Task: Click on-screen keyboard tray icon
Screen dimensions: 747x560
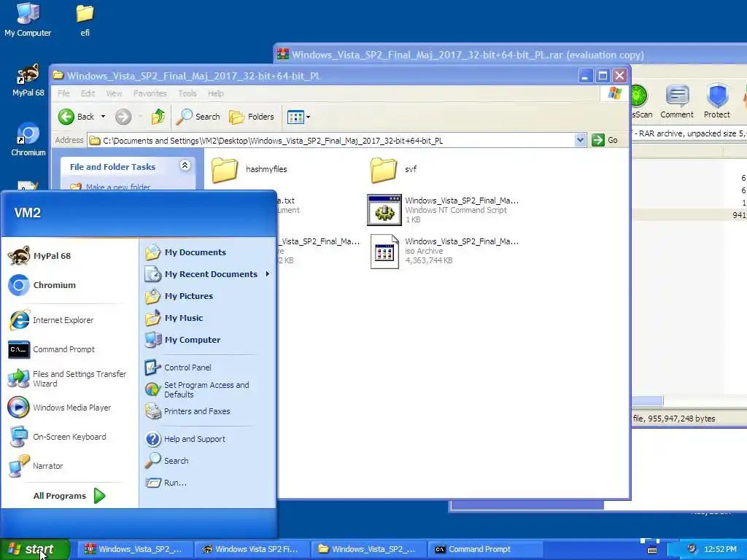Action: (x=652, y=550)
